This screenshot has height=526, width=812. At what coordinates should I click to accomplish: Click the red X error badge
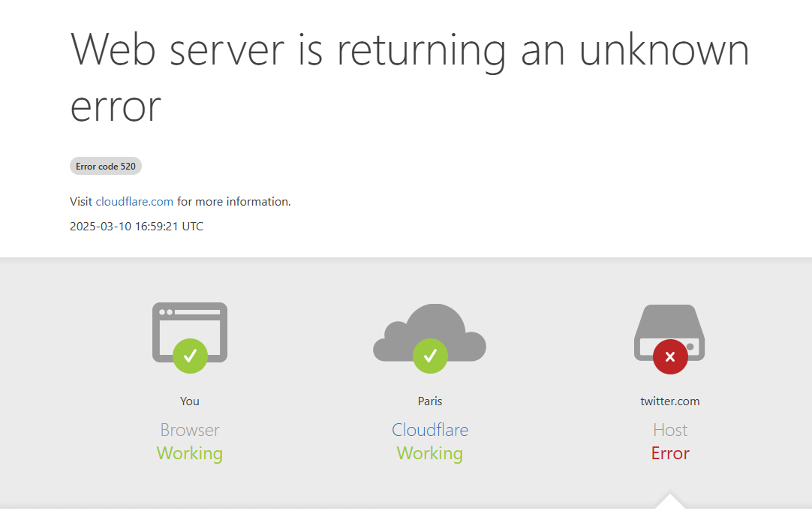(x=670, y=356)
